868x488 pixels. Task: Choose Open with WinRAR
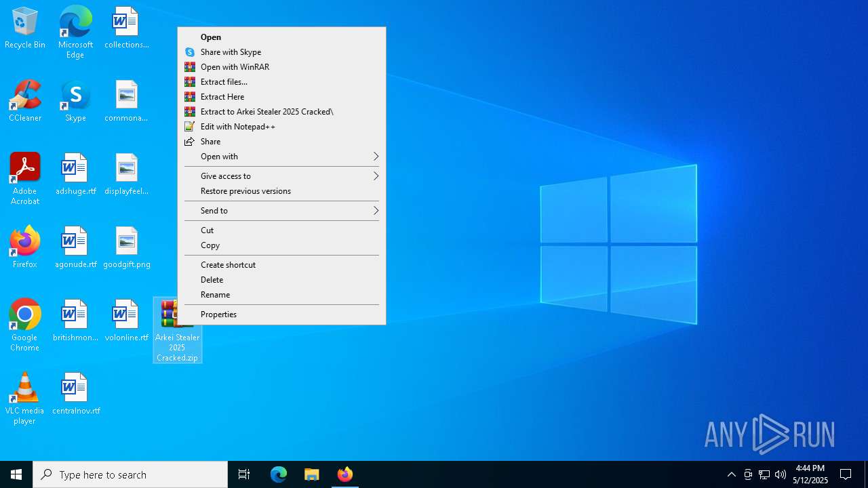tap(281, 67)
